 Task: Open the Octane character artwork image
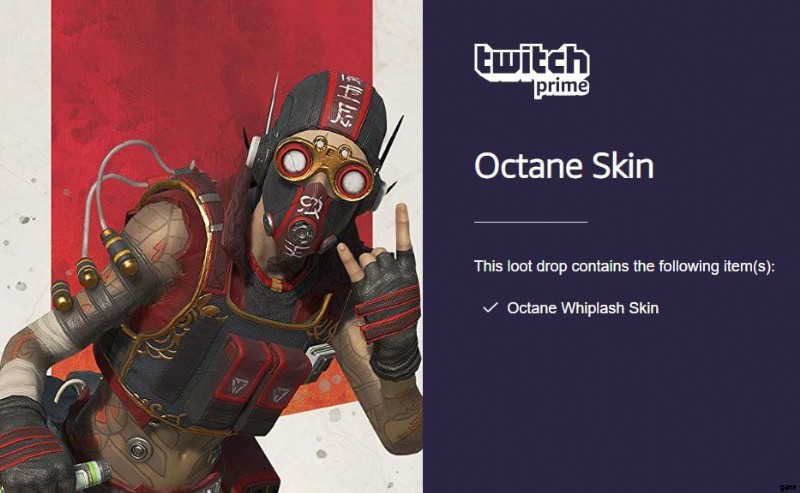(x=211, y=246)
